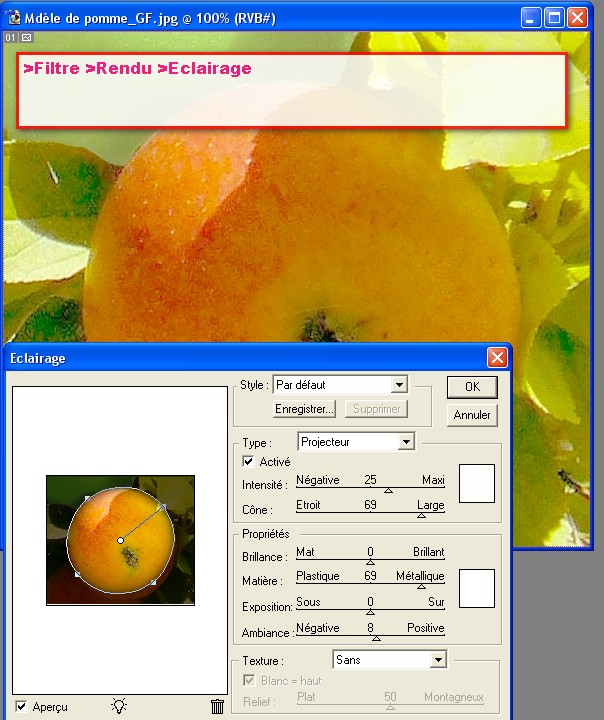Click the bottom-right handle of the light ellipse
The image size is (604, 720).
(154, 582)
